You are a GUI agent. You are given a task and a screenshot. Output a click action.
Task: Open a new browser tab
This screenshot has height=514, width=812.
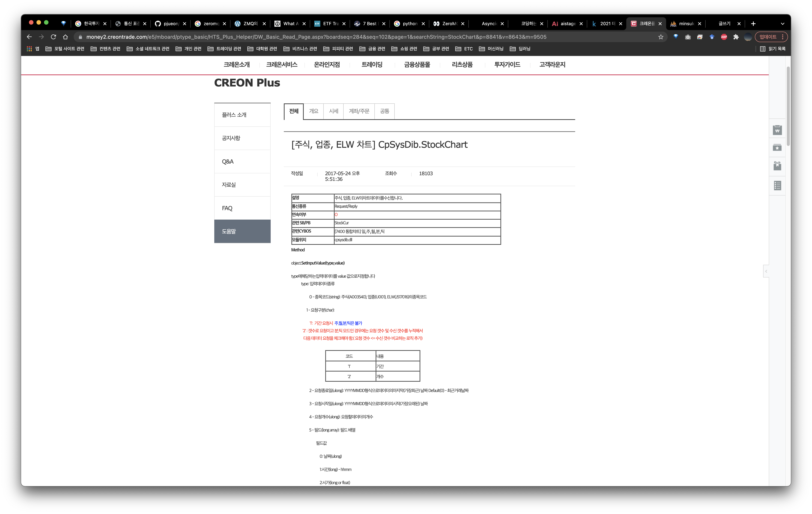[x=753, y=24]
